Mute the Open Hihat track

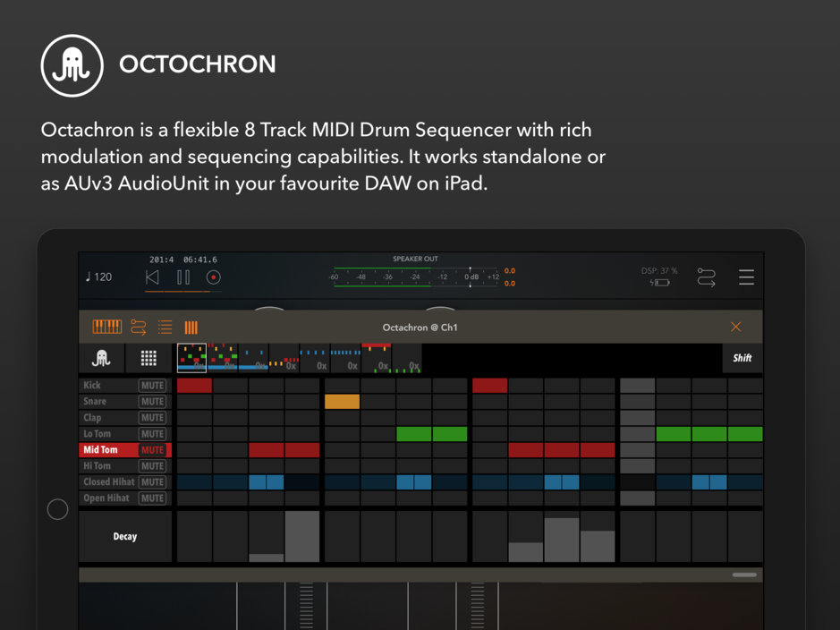(x=152, y=498)
